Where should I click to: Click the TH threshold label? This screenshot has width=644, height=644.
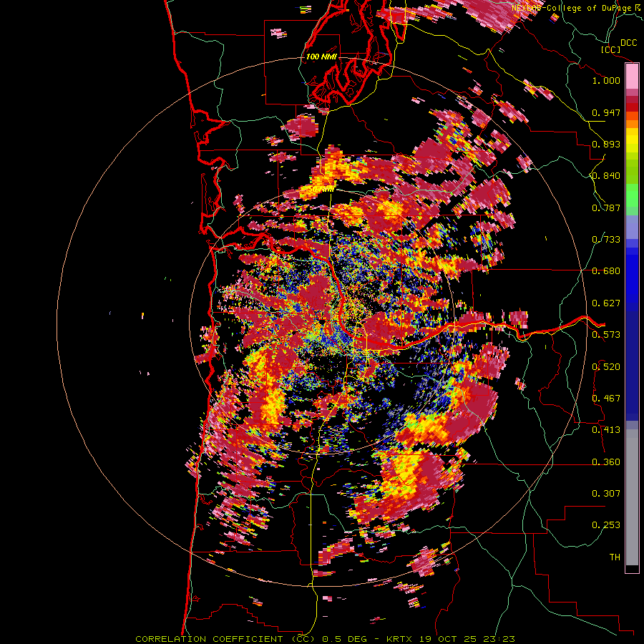pos(615,557)
